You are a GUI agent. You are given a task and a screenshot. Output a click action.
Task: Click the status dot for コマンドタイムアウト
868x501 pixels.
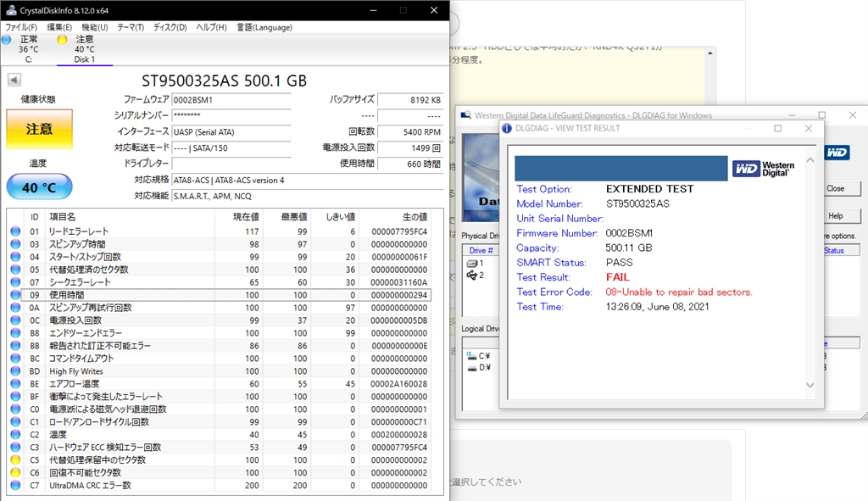pos(15,359)
